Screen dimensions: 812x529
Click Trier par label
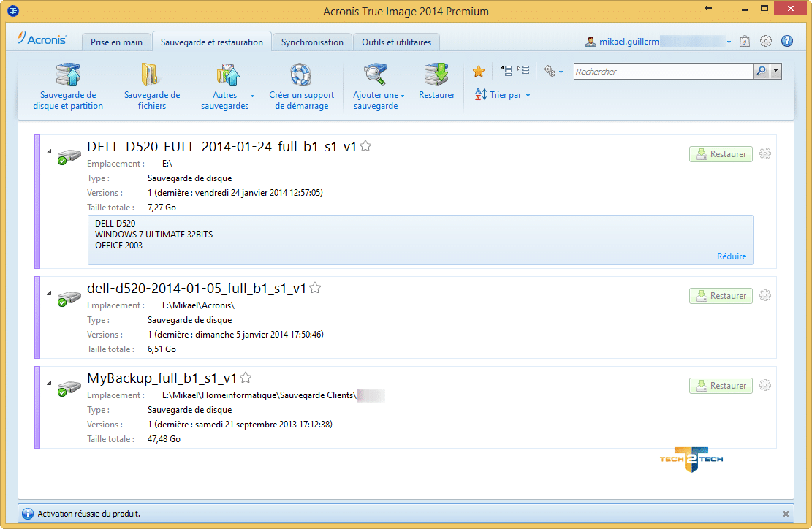click(506, 95)
